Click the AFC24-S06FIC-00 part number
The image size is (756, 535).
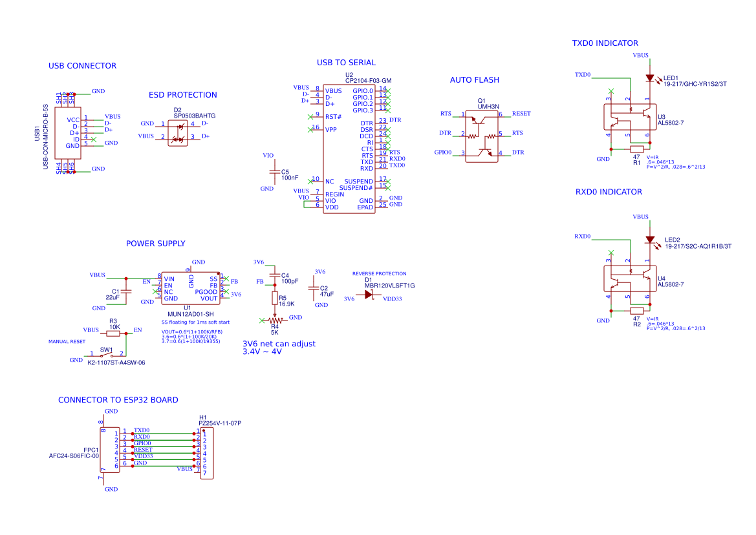point(74,456)
